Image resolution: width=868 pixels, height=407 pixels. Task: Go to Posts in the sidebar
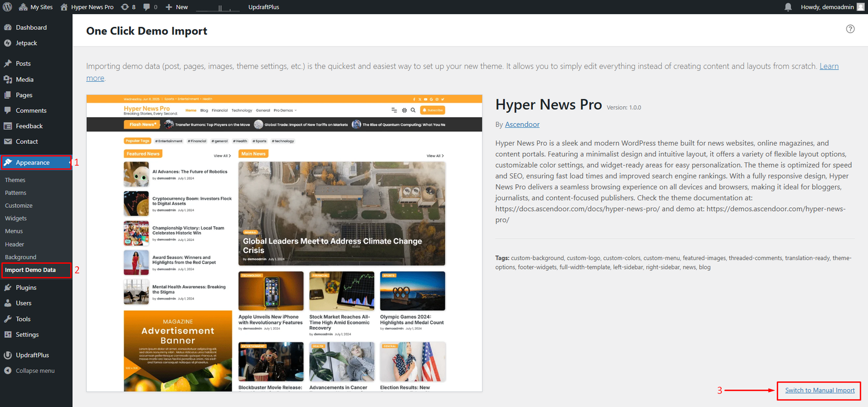[23, 63]
